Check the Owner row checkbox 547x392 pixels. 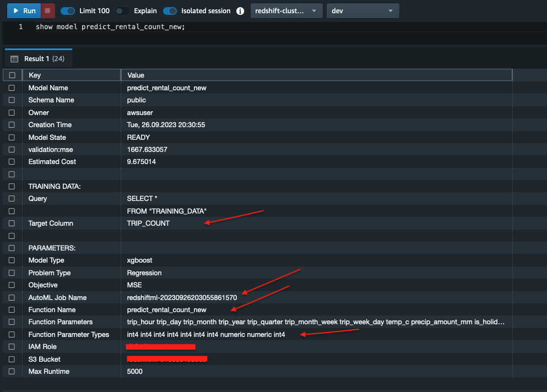pyautogui.click(x=12, y=113)
